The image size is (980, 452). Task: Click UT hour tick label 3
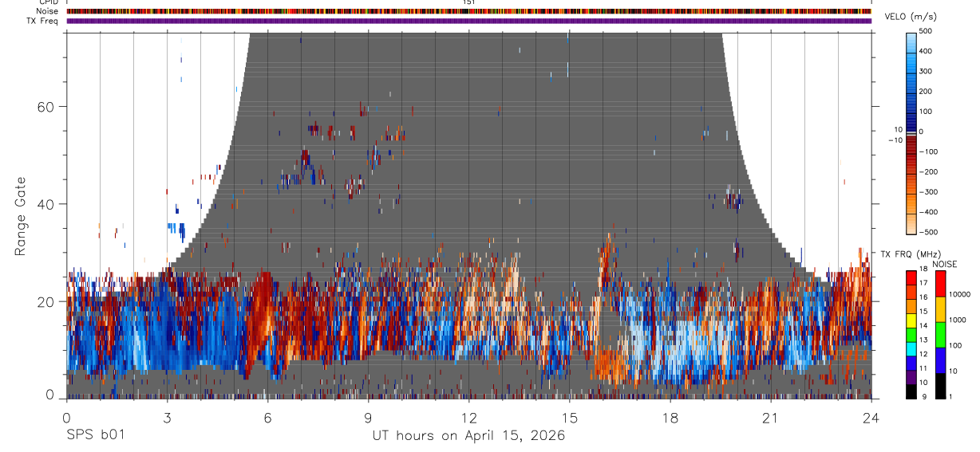pos(167,418)
